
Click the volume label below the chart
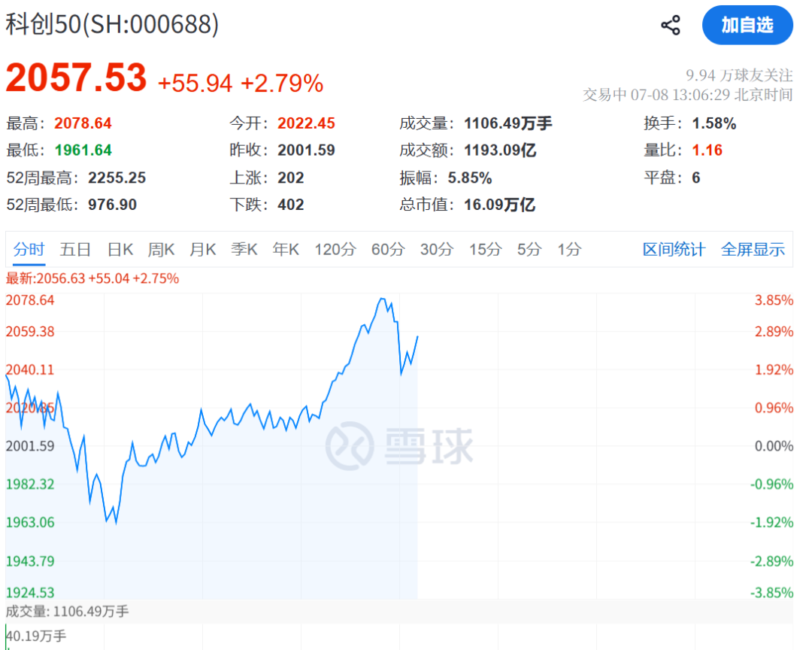pyautogui.click(x=67, y=612)
